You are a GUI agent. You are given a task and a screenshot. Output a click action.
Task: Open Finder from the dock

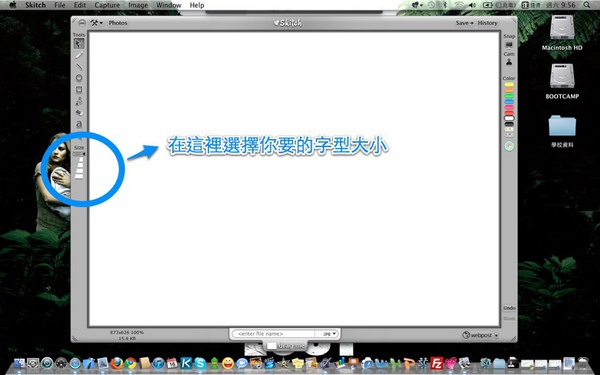click(19, 363)
